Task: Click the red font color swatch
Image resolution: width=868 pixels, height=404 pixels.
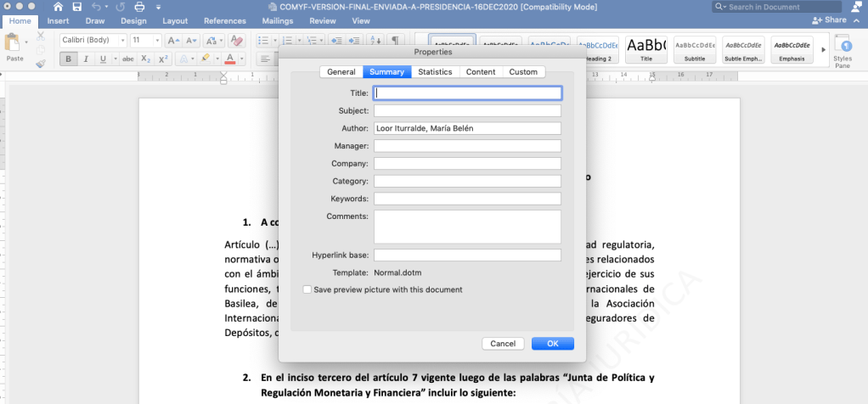Action: [230, 59]
